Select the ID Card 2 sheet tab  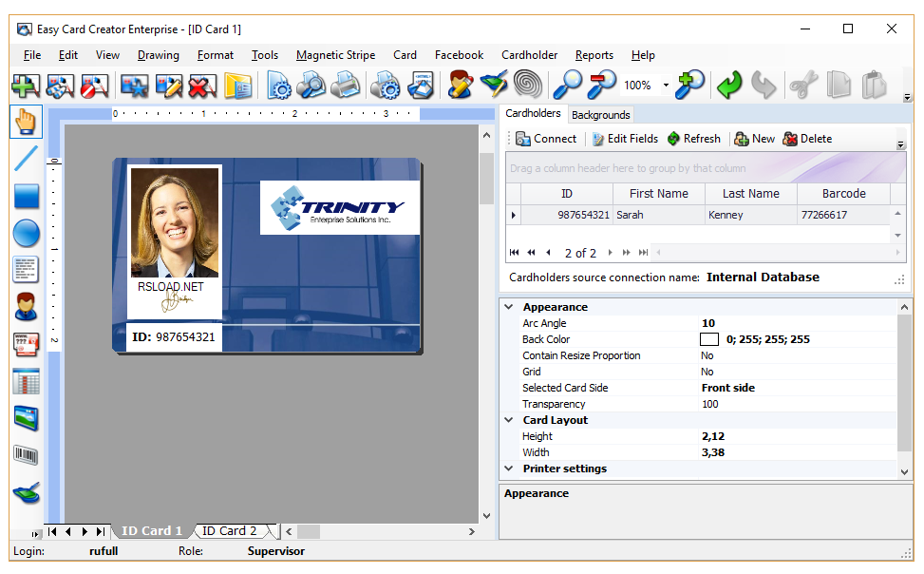point(230,531)
